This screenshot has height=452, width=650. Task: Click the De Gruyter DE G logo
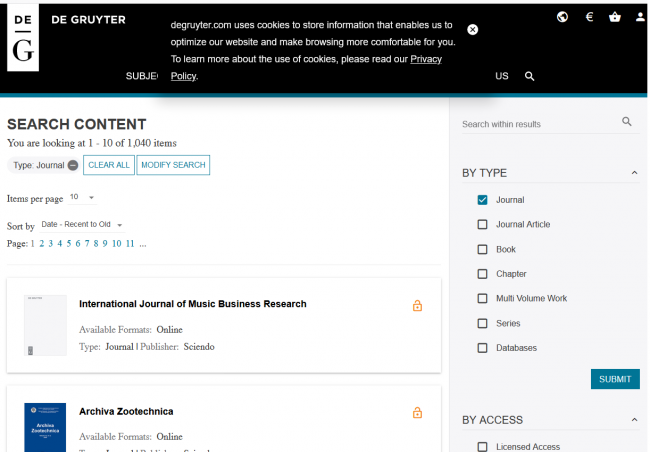(x=23, y=38)
